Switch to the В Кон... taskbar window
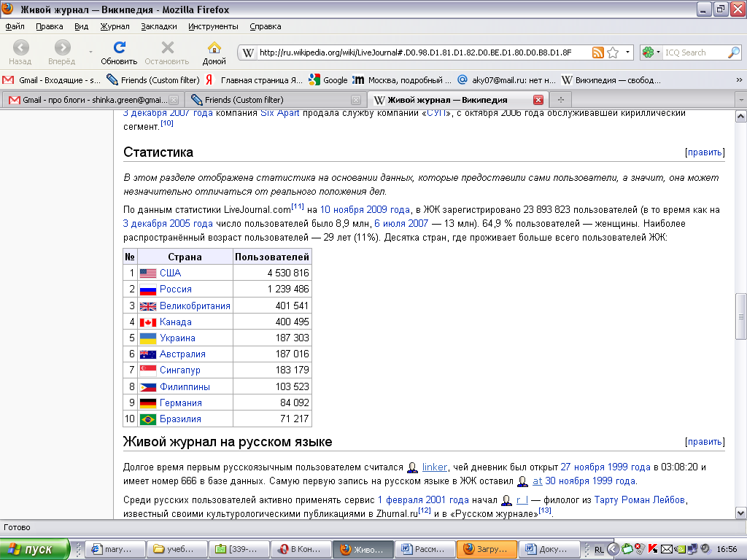This screenshot has height=560, width=747. point(301,549)
